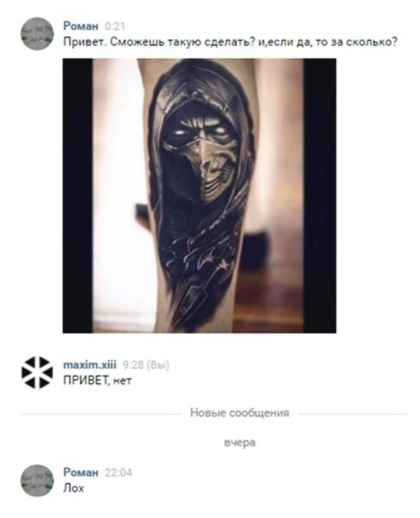Select the 'Лох' message text

click(73, 488)
